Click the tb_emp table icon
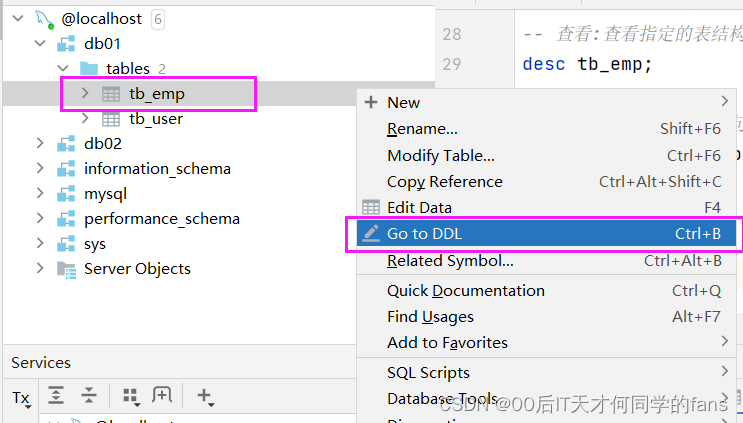The image size is (743, 423). pos(111,94)
